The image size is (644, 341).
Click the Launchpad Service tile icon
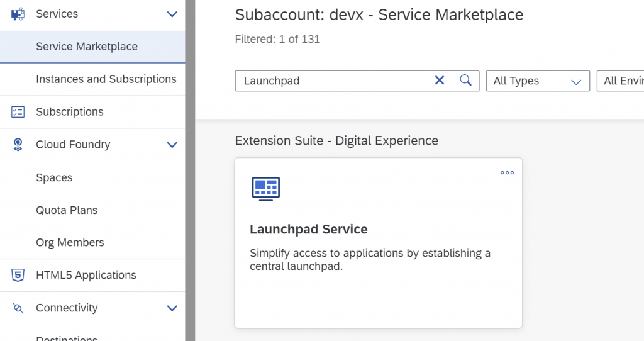pyautogui.click(x=266, y=189)
